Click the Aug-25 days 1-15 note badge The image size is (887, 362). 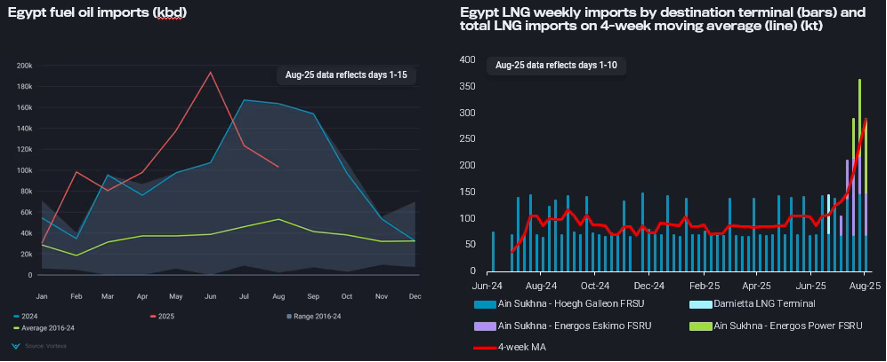[x=346, y=75]
